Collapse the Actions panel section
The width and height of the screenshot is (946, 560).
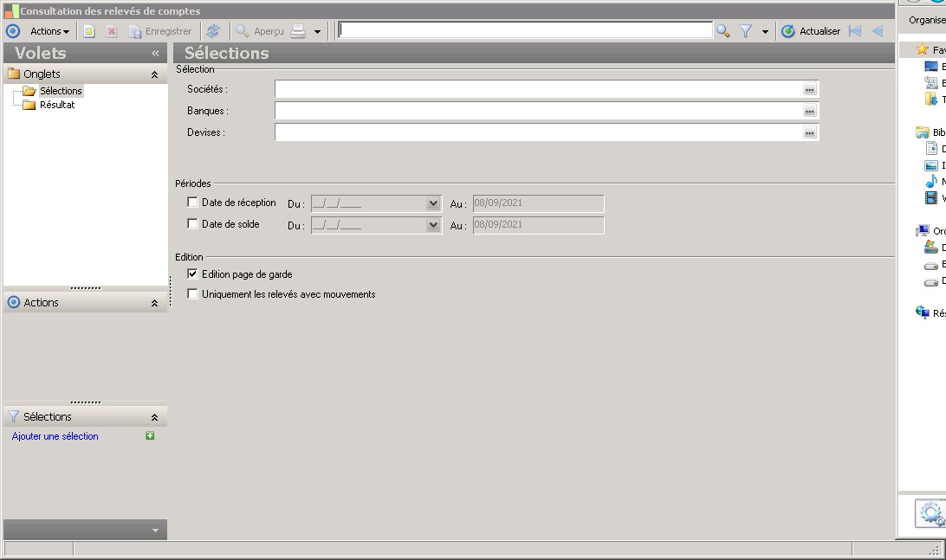click(154, 303)
